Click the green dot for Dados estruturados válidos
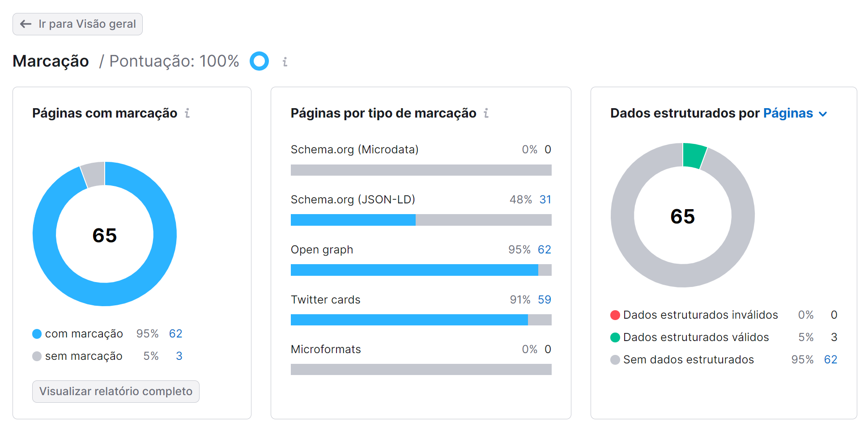 [x=615, y=337]
